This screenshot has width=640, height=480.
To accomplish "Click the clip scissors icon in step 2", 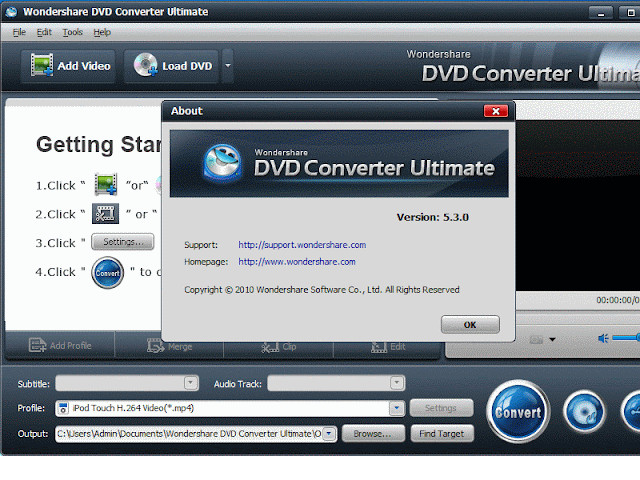I will [x=105, y=213].
